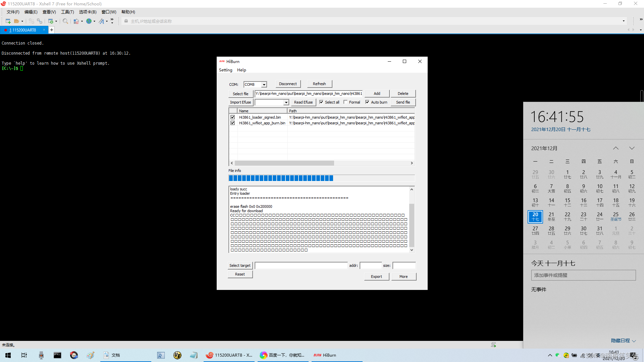Toggle the Select all checkbox
Screen dimensions: 644x362
point(321,102)
